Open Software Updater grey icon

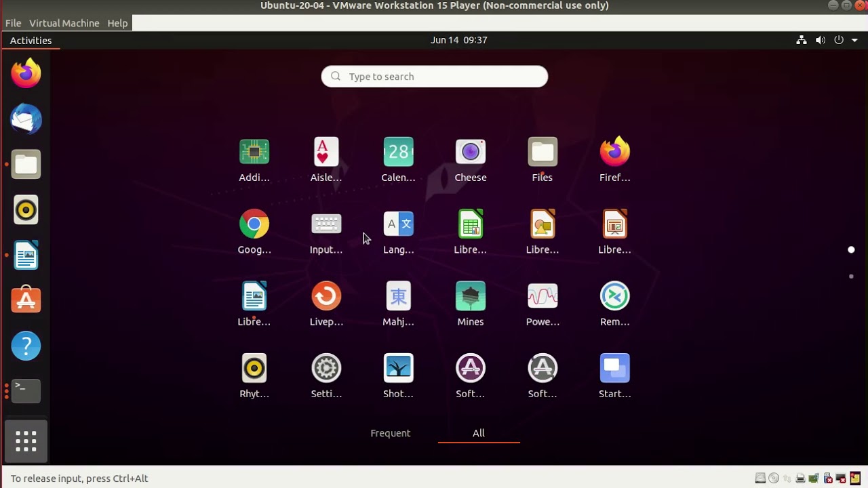[542, 376]
